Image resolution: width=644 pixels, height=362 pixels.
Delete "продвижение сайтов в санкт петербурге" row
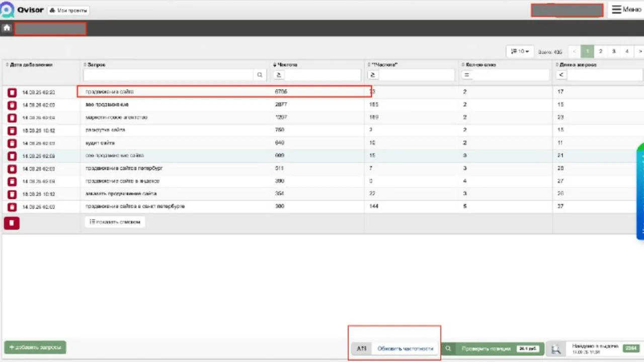click(x=12, y=207)
